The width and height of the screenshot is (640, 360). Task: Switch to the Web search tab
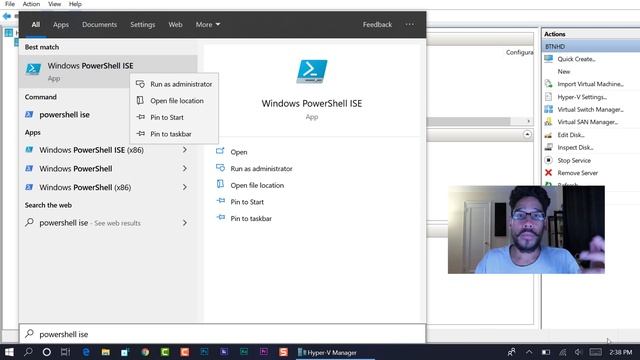(175, 24)
